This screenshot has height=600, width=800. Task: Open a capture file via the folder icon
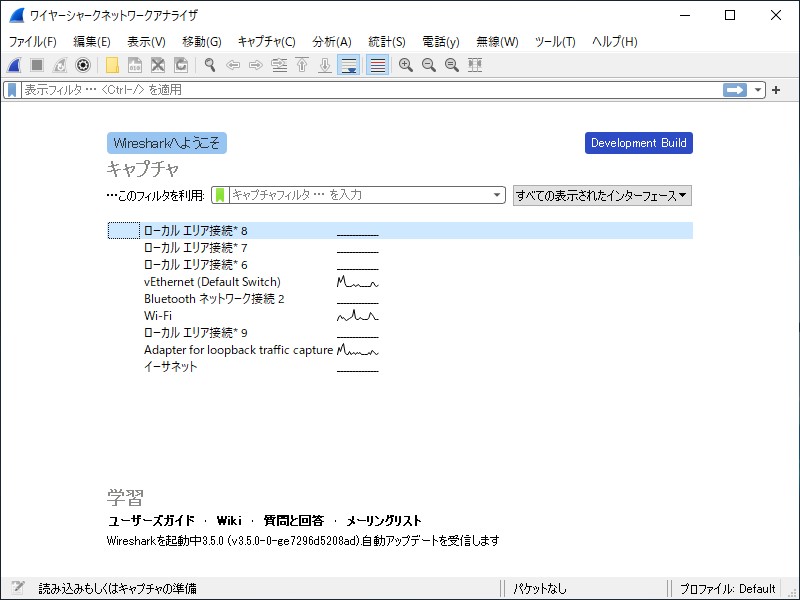[111, 65]
